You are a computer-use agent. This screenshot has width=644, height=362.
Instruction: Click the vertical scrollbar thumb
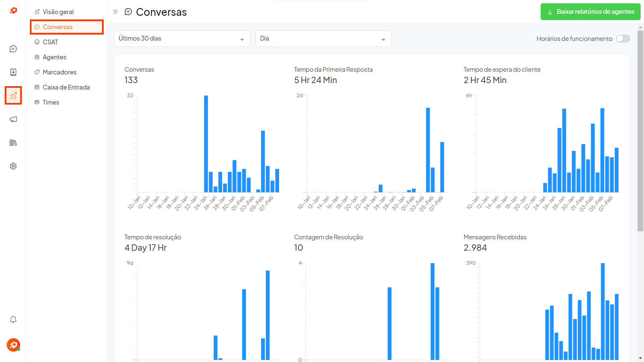point(640,131)
